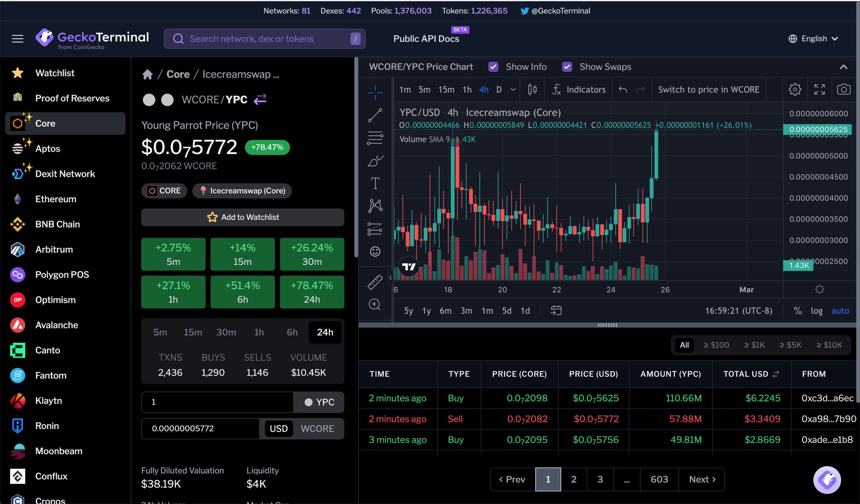Viewport: 860px width, 504px height.
Task: Open the floating gecko chat button
Action: click(x=827, y=480)
